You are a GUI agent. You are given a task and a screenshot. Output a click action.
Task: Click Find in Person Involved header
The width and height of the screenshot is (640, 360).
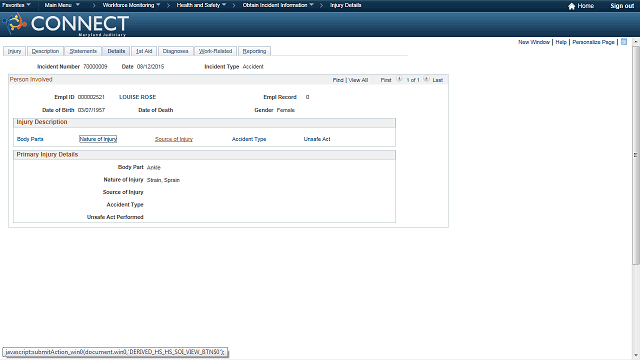click(x=338, y=80)
